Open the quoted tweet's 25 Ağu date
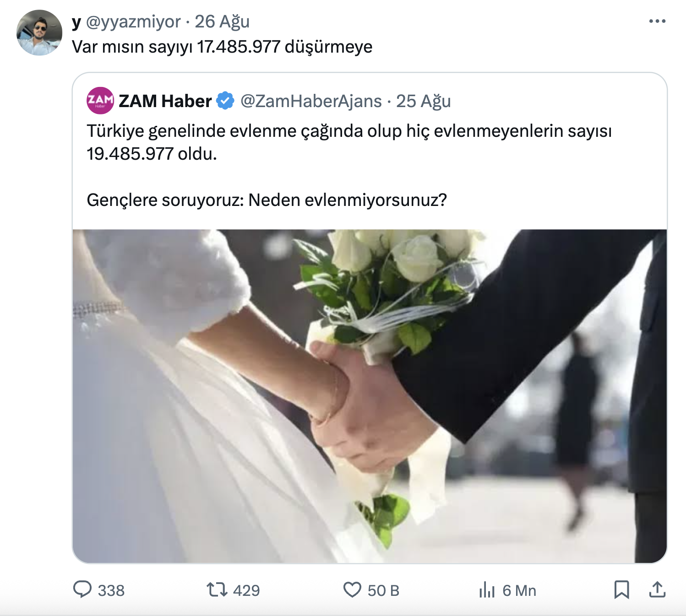 coord(424,101)
